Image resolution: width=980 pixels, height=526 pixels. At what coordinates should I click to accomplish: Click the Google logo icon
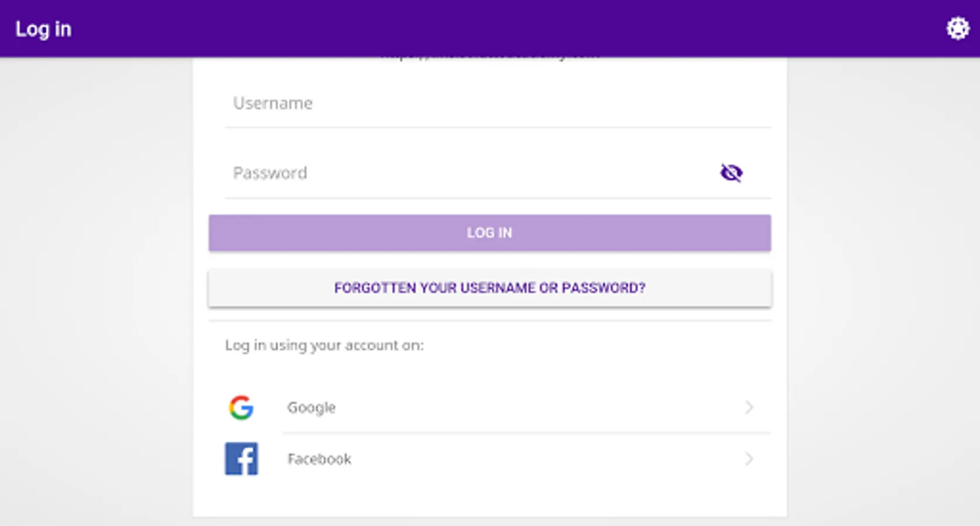(241, 407)
